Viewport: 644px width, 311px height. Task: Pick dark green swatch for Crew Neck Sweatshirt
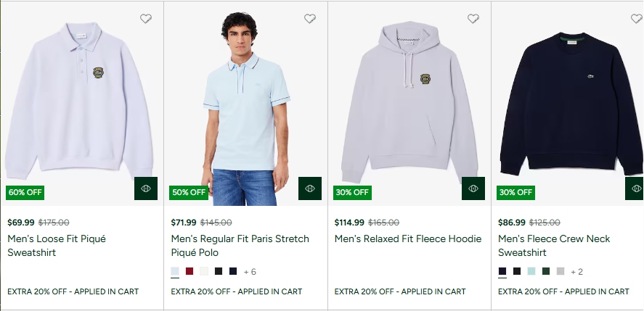(546, 271)
